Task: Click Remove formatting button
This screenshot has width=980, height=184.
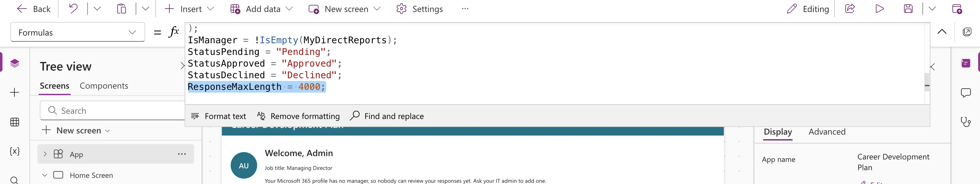Action: coord(298,116)
